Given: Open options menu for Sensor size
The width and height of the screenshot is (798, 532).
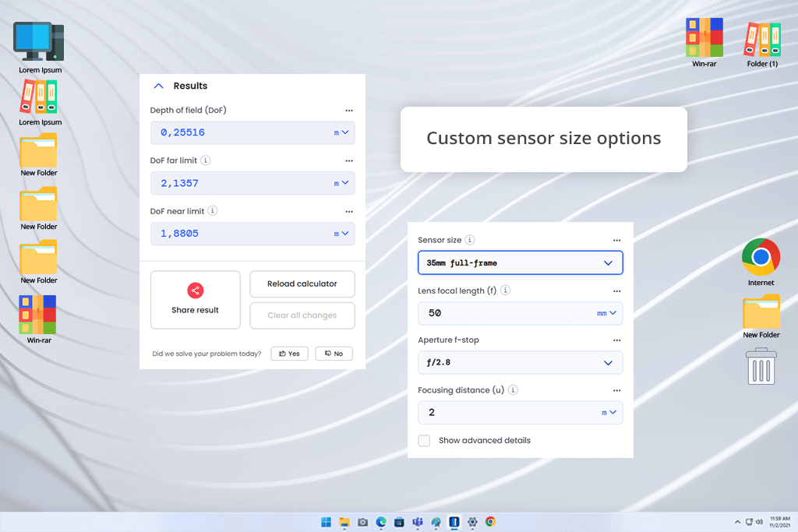Looking at the screenshot, I should pos(617,240).
